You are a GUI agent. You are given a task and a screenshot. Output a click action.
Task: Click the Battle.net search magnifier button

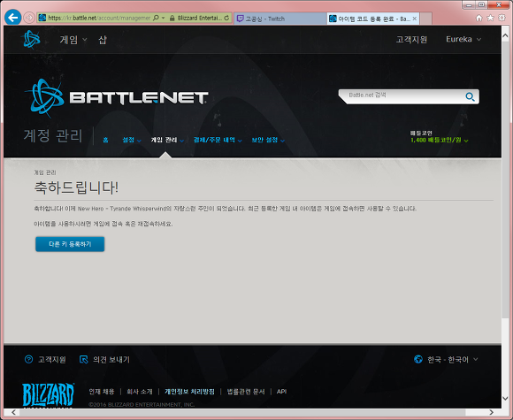click(x=470, y=97)
